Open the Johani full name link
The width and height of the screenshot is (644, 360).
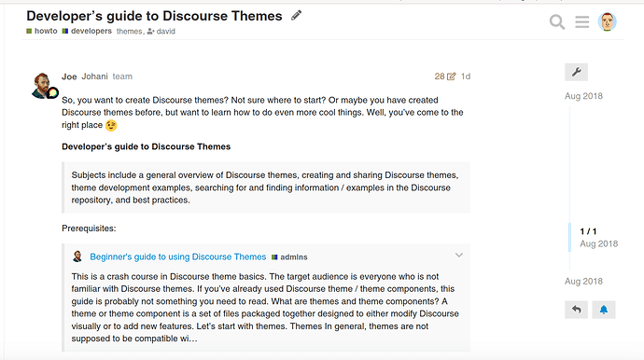point(94,76)
